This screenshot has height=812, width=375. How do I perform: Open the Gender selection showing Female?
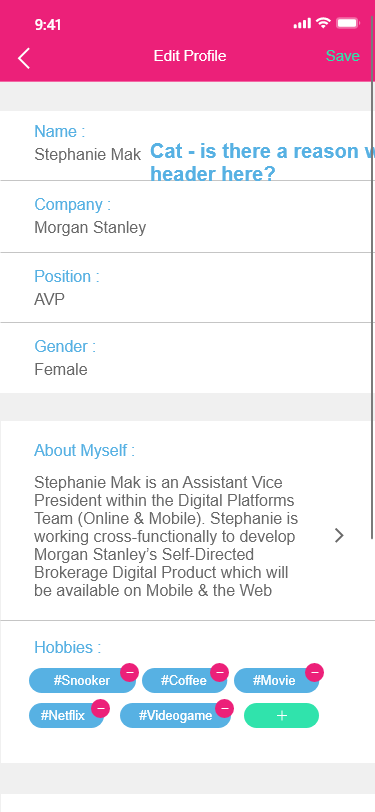pos(188,358)
